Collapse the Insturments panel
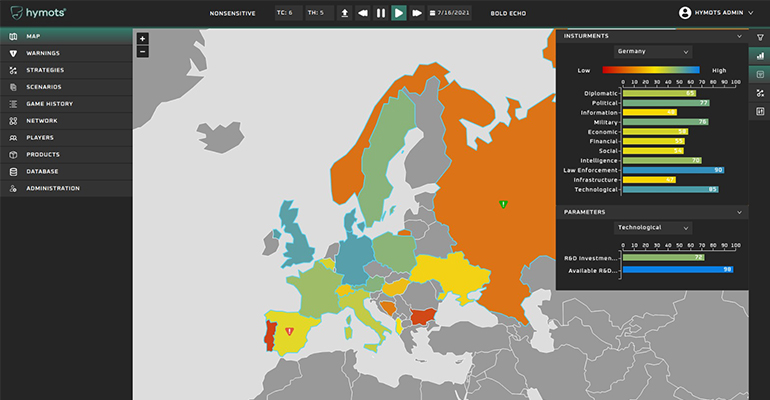The width and height of the screenshot is (770, 400). coord(739,36)
